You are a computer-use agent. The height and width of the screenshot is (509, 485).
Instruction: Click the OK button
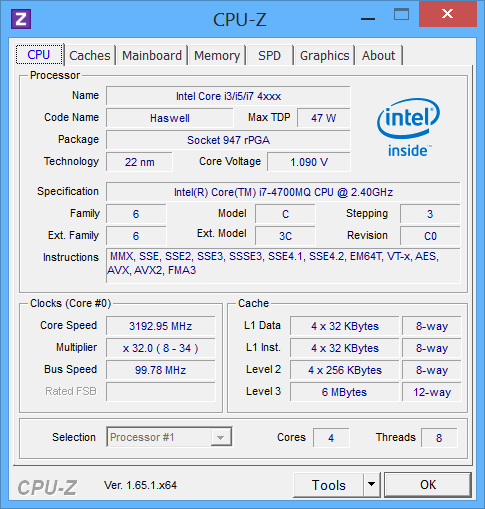[x=428, y=485]
